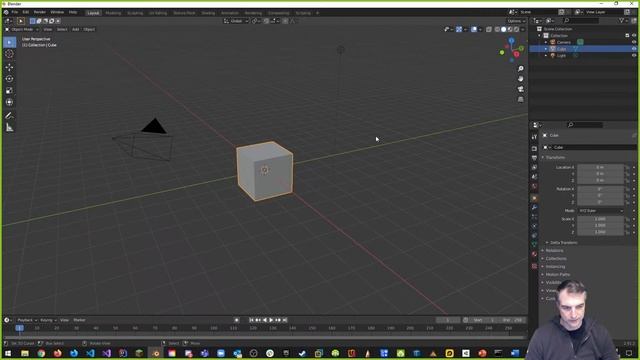
Task: Expand the Relations panel
Action: (x=553, y=250)
